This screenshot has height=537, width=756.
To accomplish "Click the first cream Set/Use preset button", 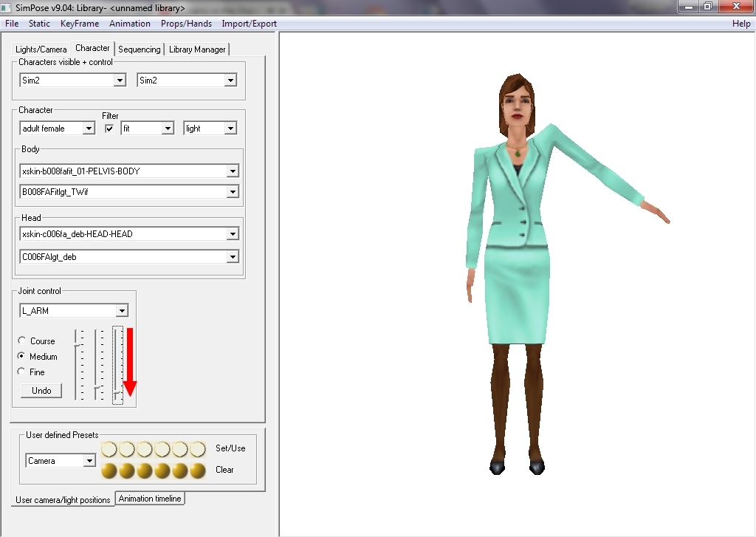I will 109,449.
